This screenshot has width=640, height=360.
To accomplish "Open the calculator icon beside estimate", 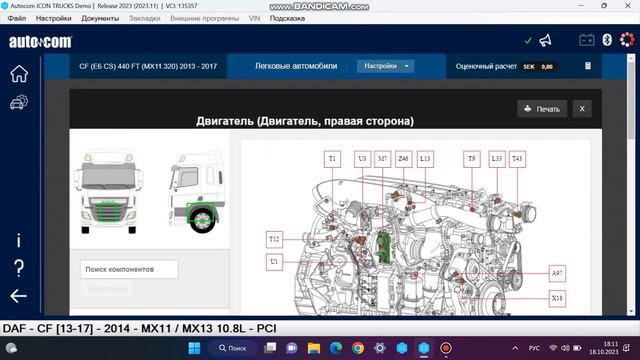I will tap(588, 66).
